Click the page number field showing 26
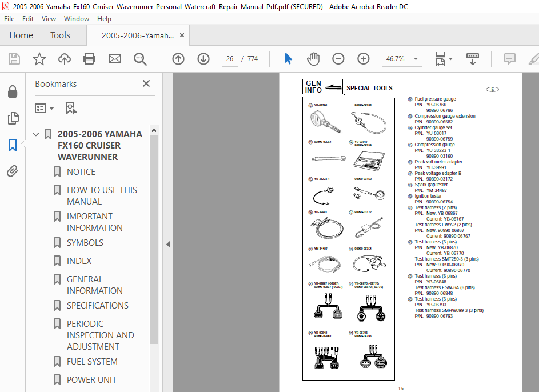The image size is (539, 392). pyautogui.click(x=230, y=59)
